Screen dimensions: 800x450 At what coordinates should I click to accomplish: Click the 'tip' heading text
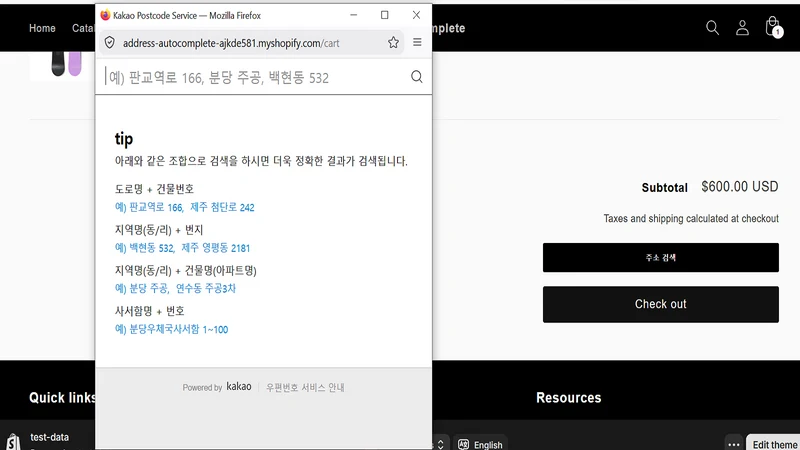tap(124, 139)
